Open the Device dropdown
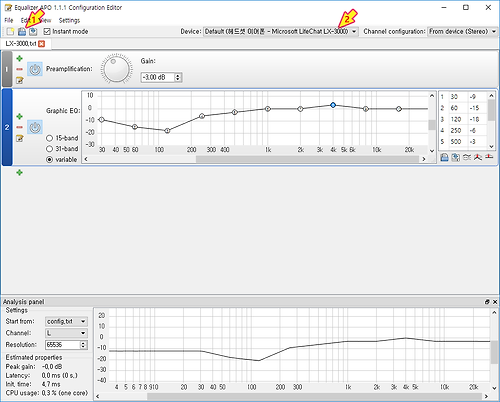Image resolution: width=500 pixels, height=402 pixels. click(281, 32)
